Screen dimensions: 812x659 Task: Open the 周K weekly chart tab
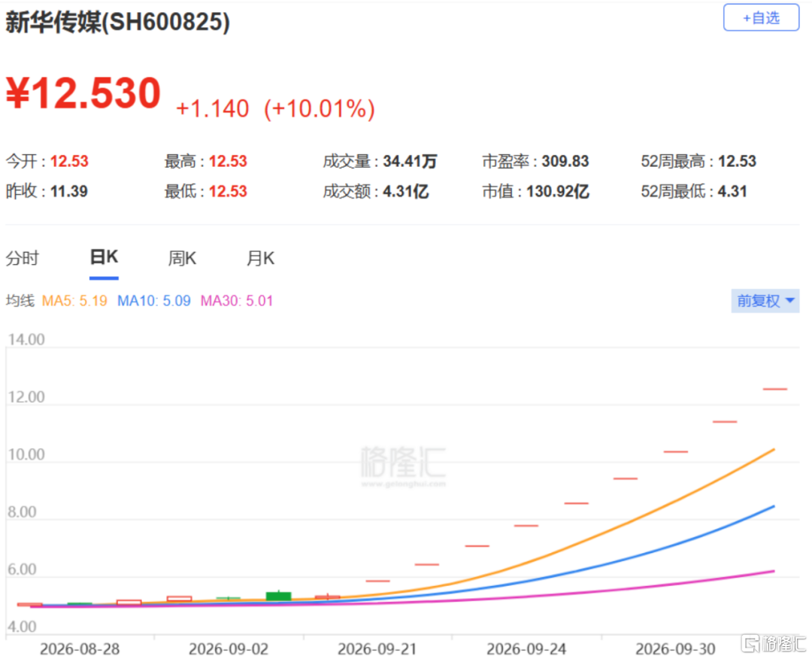[182, 258]
